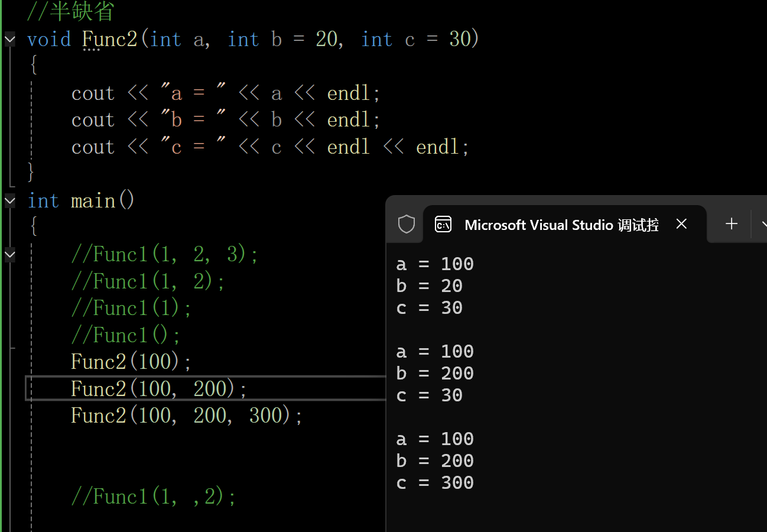767x532 pixels.
Task: Click the default value 30 in Func2's signature
Action: 460,40
